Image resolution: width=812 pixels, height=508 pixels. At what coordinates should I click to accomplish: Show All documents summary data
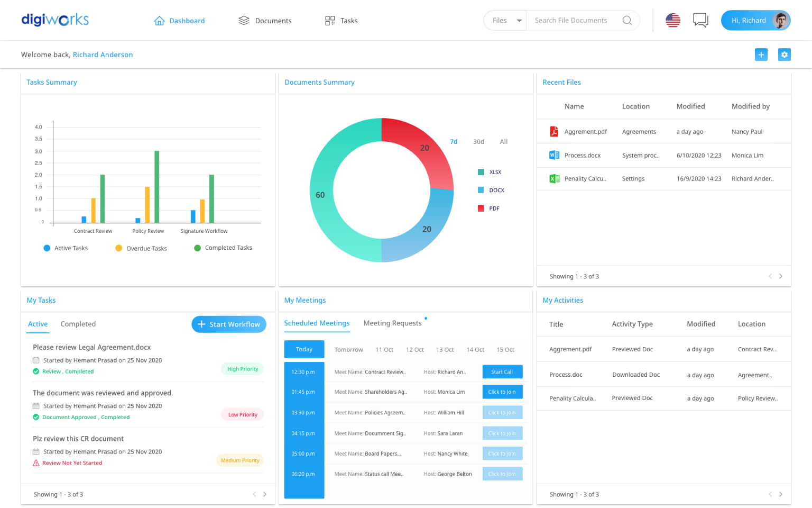pos(503,141)
